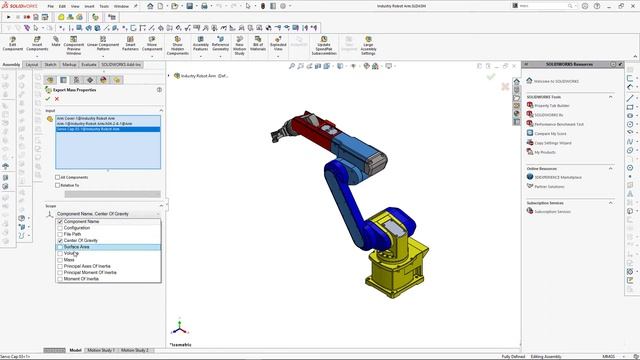Collapse SOLIDWORKS Tools section
The width and height of the screenshot is (640, 360).
[611, 97]
